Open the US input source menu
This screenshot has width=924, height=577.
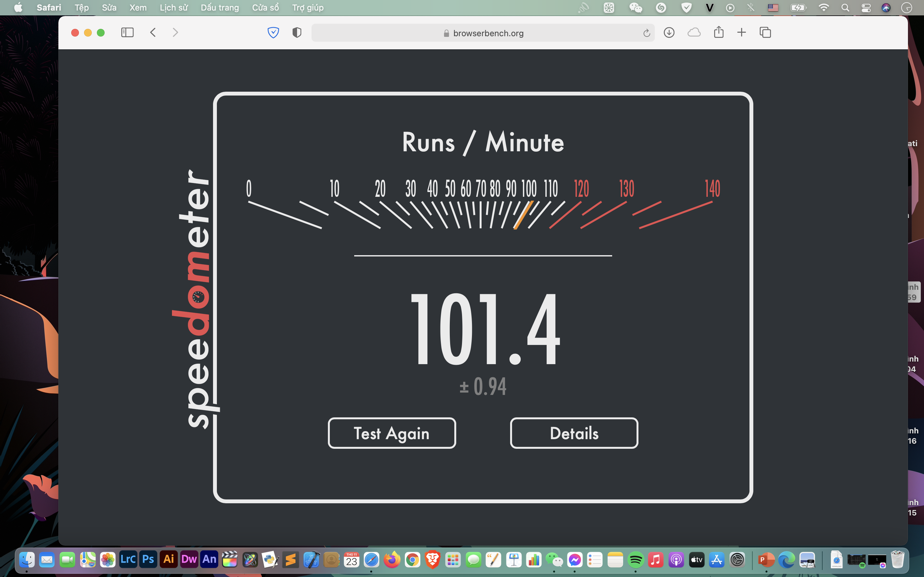(773, 8)
